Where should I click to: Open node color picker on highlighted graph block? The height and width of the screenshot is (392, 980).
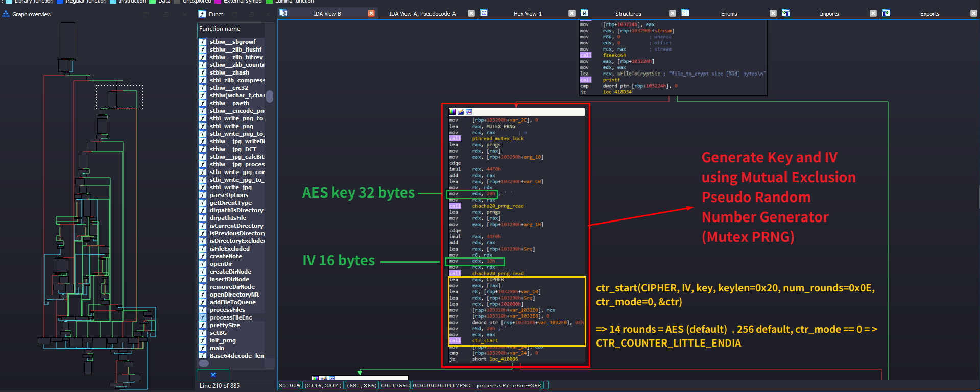[452, 112]
